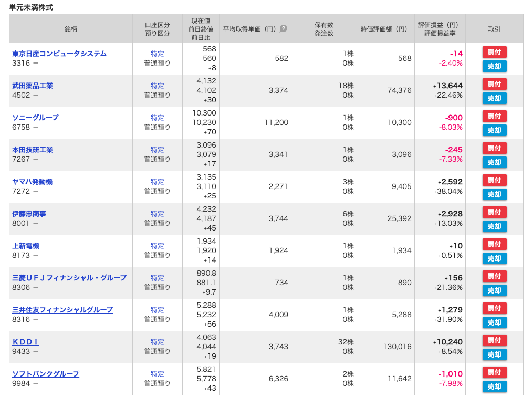Click 買付 in ソニーグループ row
This screenshot has width=532, height=397.
pos(494,116)
